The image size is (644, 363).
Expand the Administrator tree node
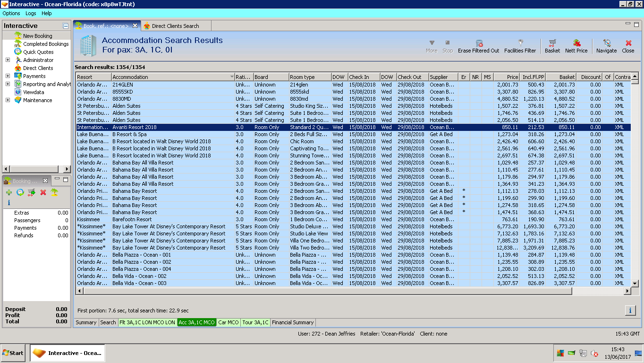tap(8, 60)
